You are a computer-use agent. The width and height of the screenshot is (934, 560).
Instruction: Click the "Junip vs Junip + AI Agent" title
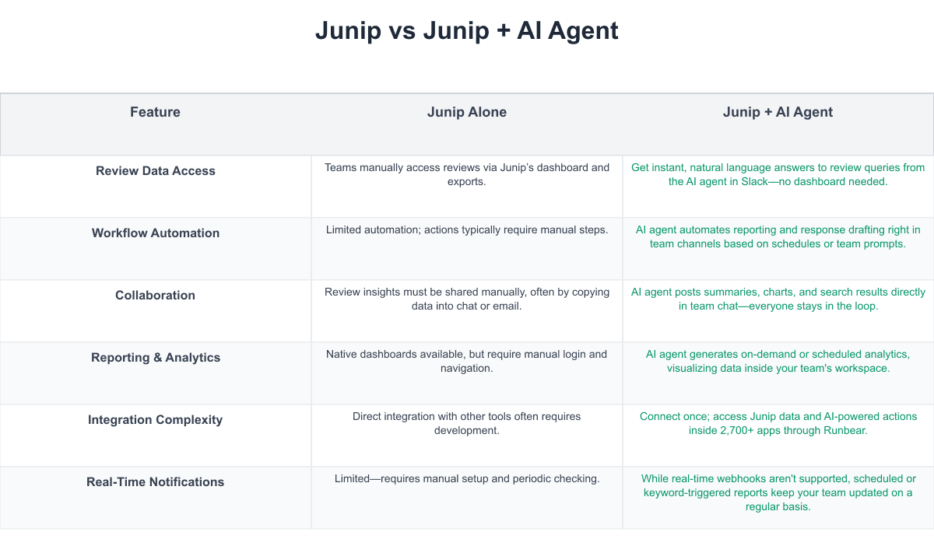pos(467,31)
